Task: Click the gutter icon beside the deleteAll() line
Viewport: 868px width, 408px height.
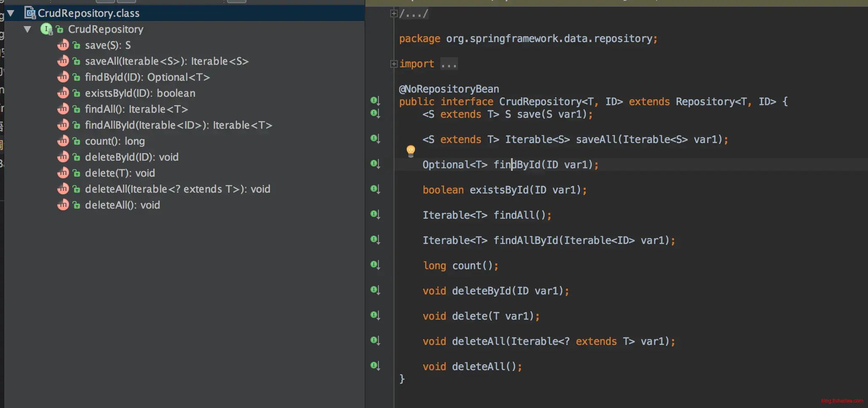Action: 375,365
